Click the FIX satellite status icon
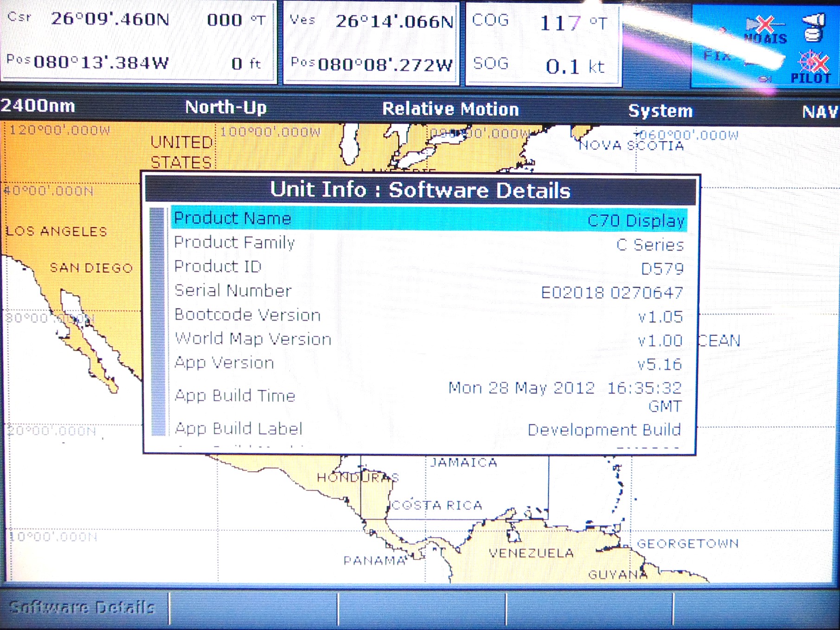The image size is (840, 630). point(717,56)
